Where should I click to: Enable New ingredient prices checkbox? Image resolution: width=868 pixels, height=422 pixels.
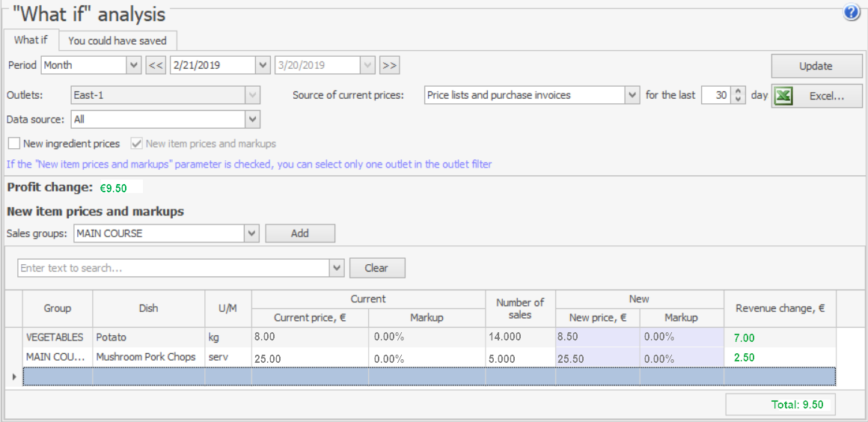pyautogui.click(x=14, y=143)
